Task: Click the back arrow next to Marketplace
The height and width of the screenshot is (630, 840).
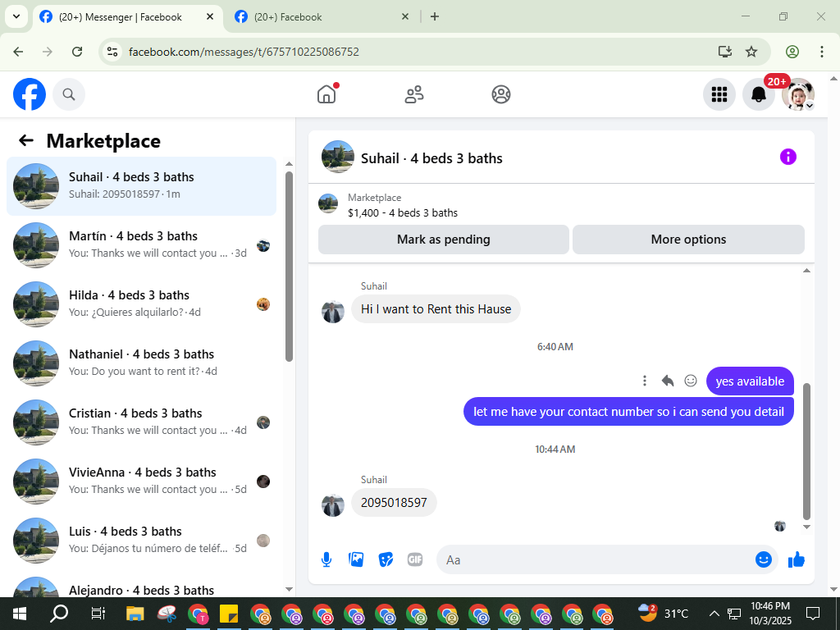Action: point(26,140)
